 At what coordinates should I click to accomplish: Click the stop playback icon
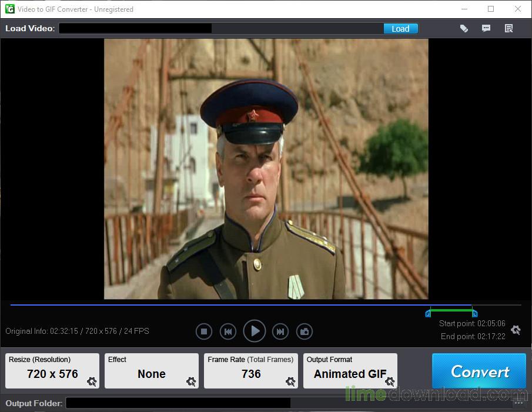click(x=204, y=331)
